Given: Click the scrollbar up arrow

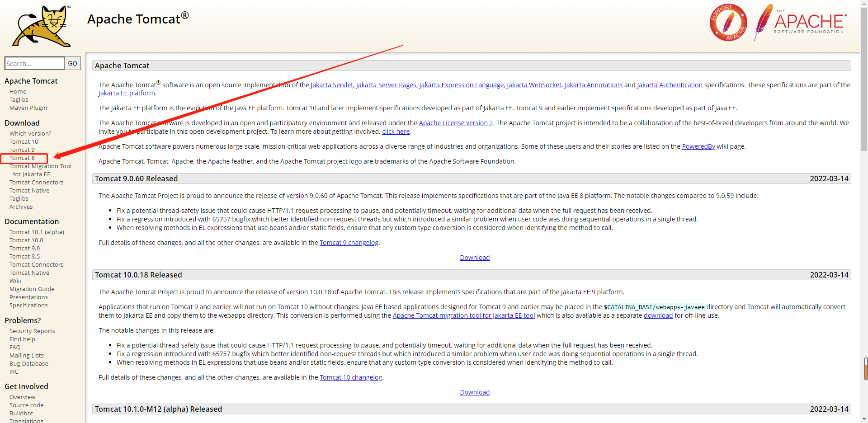Looking at the screenshot, I should pyautogui.click(x=864, y=4).
